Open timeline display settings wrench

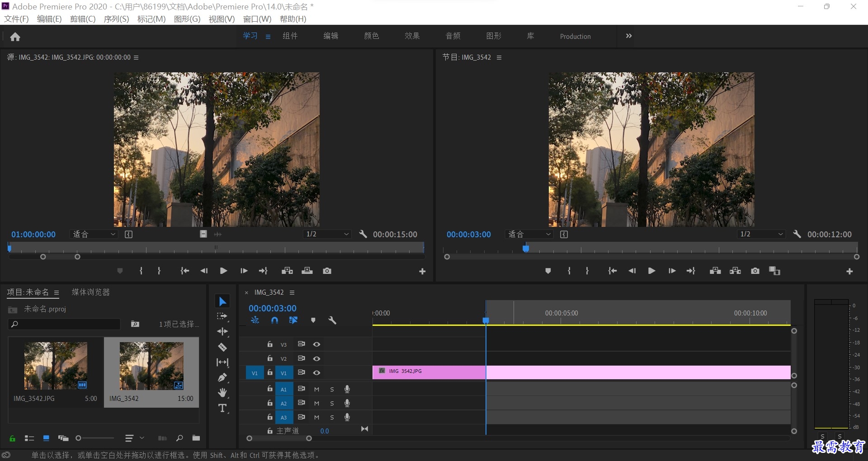(x=332, y=320)
